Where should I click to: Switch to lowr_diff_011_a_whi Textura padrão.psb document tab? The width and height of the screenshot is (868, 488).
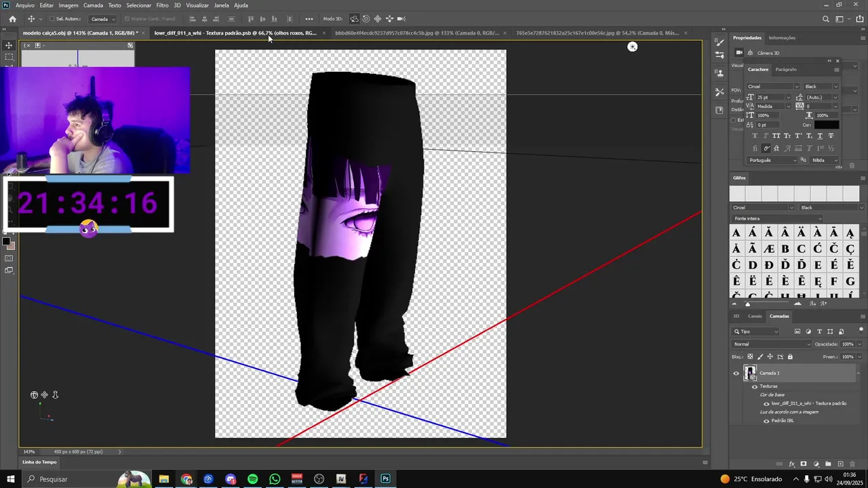click(235, 33)
